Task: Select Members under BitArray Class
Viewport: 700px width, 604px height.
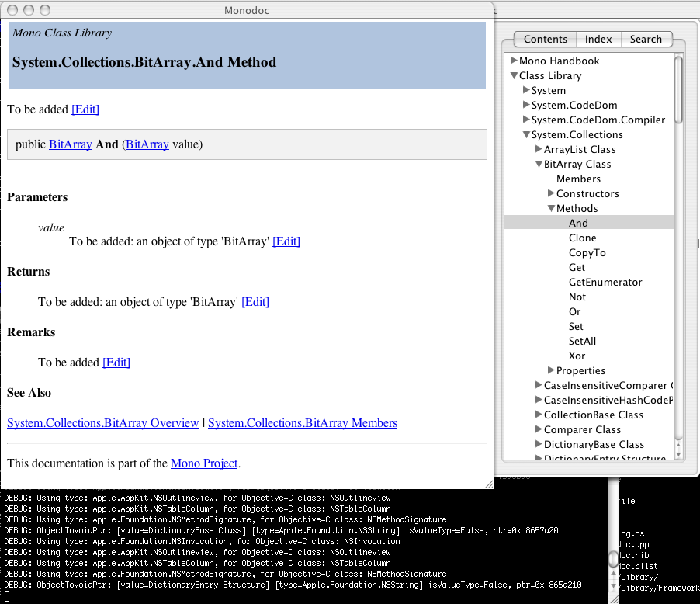Action: tap(579, 179)
